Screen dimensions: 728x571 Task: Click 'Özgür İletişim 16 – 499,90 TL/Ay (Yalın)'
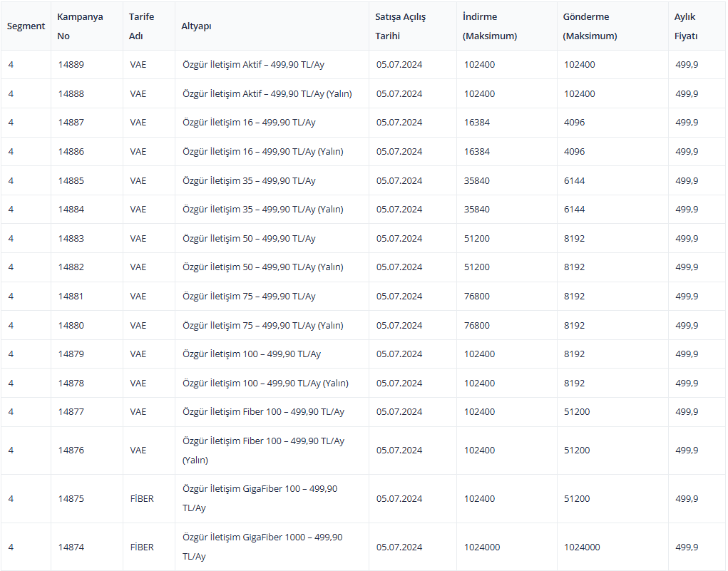click(263, 151)
